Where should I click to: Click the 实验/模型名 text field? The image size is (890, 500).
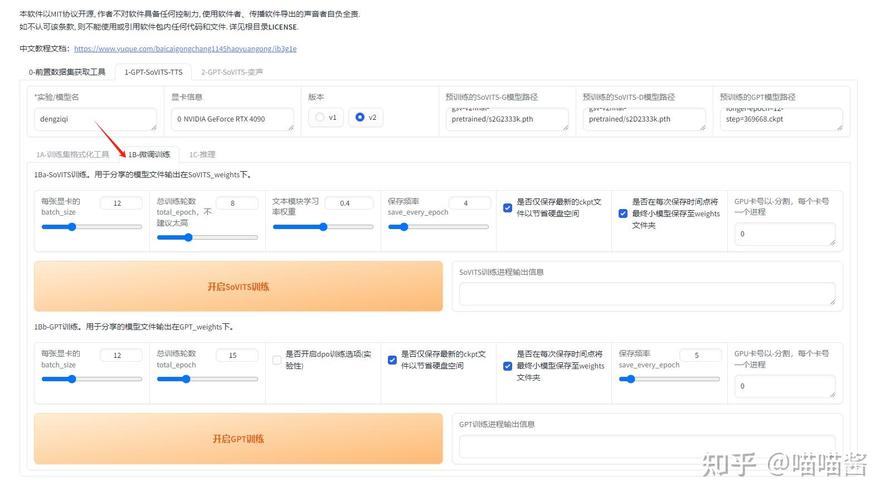pos(94,119)
